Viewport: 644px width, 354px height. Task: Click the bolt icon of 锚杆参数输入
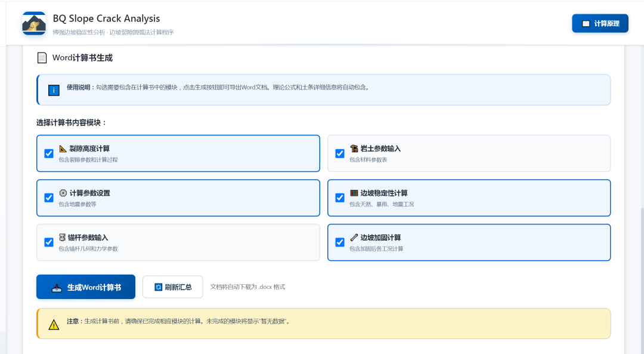coord(63,237)
